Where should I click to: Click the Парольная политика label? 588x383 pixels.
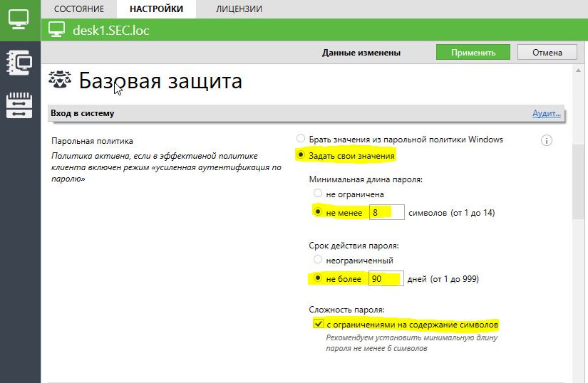pyautogui.click(x=92, y=141)
